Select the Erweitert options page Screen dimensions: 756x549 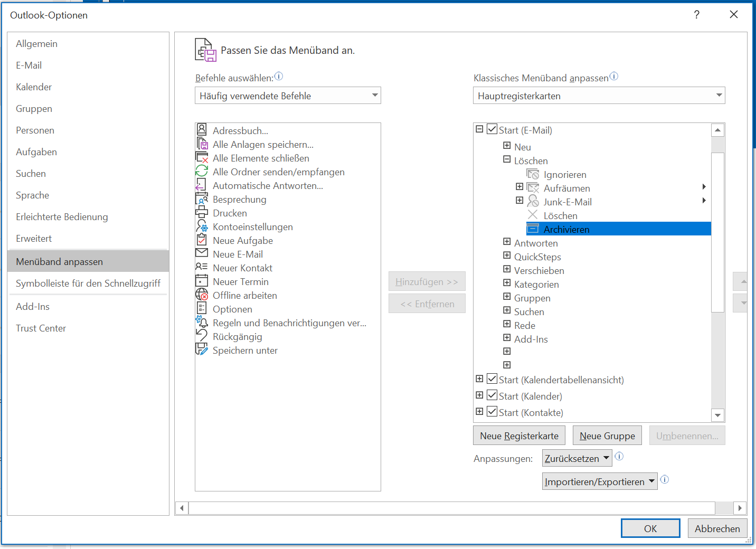(88, 239)
